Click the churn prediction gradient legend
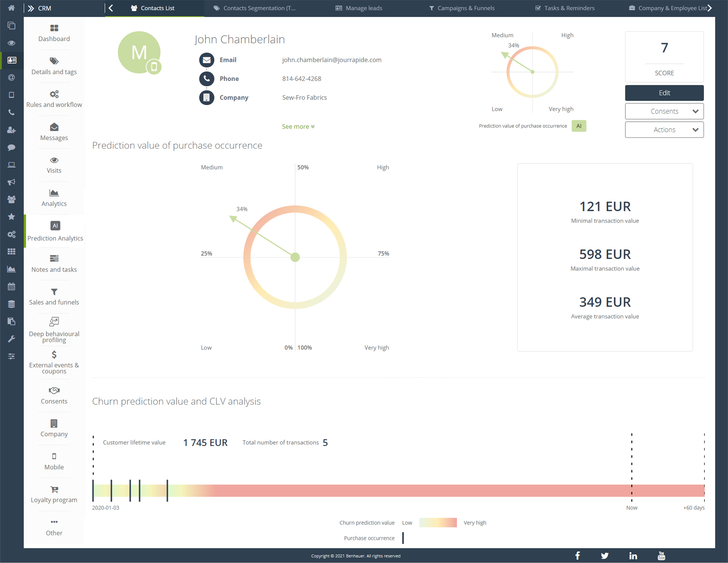 tap(438, 523)
